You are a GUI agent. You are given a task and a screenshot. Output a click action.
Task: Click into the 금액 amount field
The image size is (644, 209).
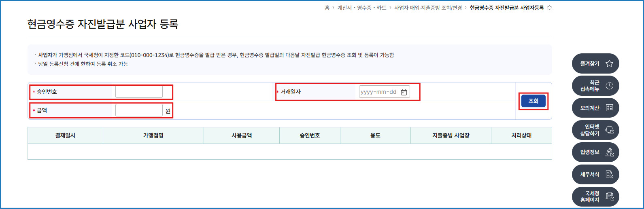[139, 110]
